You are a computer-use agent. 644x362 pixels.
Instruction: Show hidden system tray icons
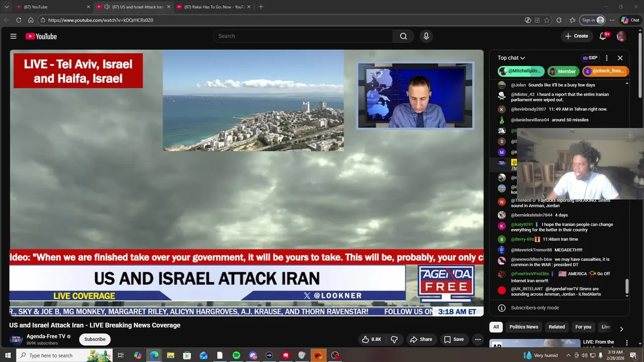tap(569, 355)
